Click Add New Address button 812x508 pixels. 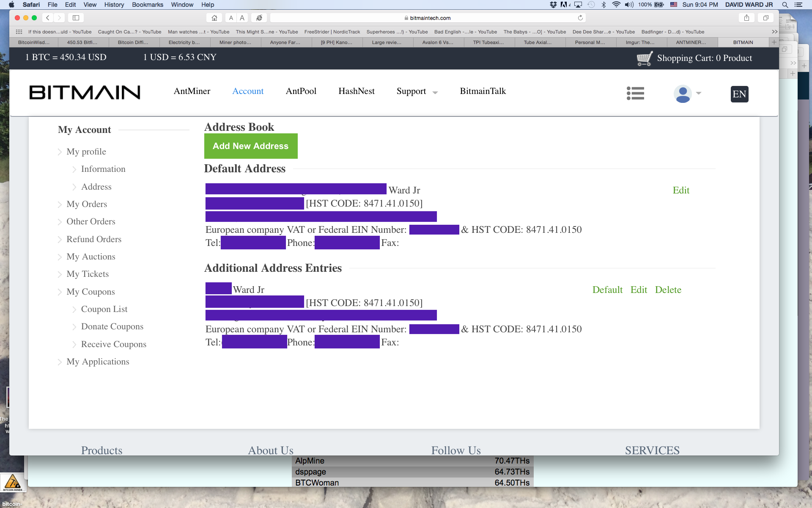251,146
